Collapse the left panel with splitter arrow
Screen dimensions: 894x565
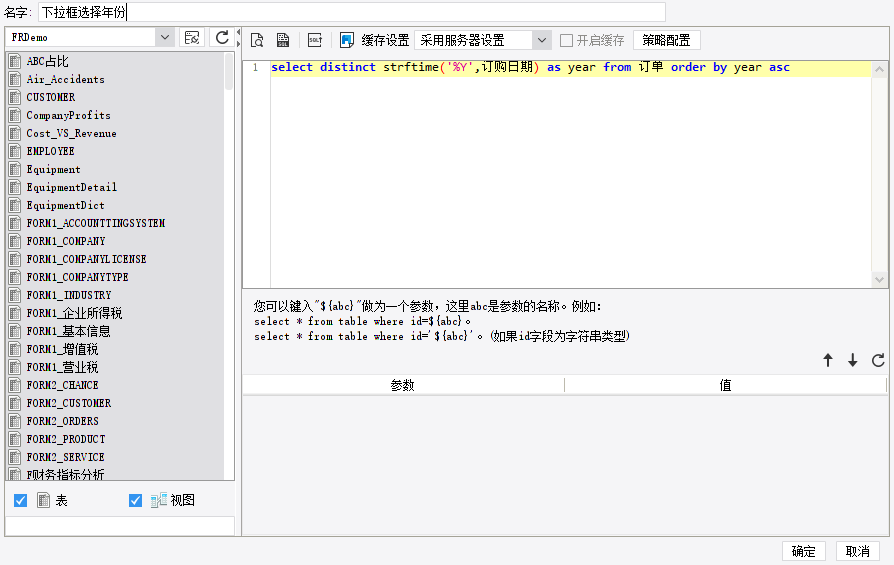238,32
